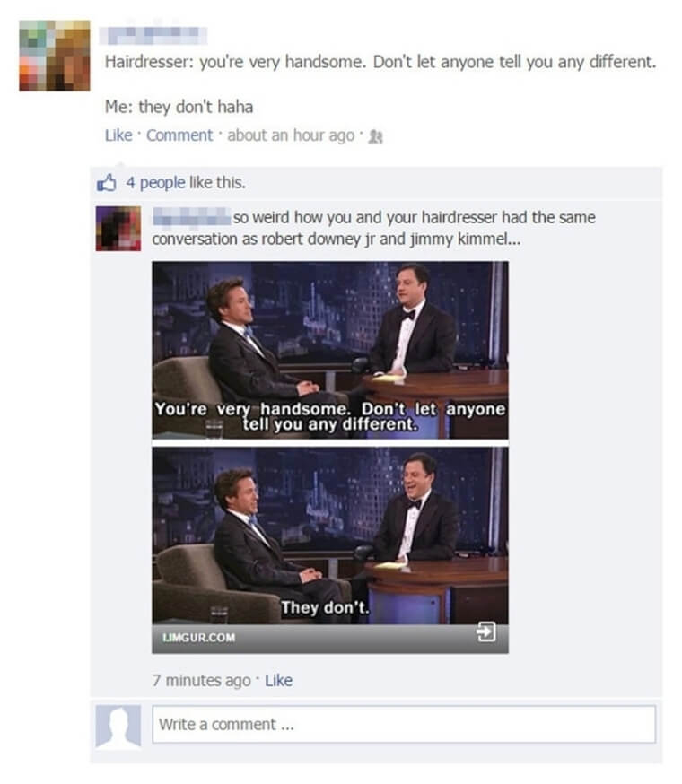Like the comment posted 7 minutes ago
Image resolution: width=682 pixels, height=784 pixels.
(x=279, y=680)
